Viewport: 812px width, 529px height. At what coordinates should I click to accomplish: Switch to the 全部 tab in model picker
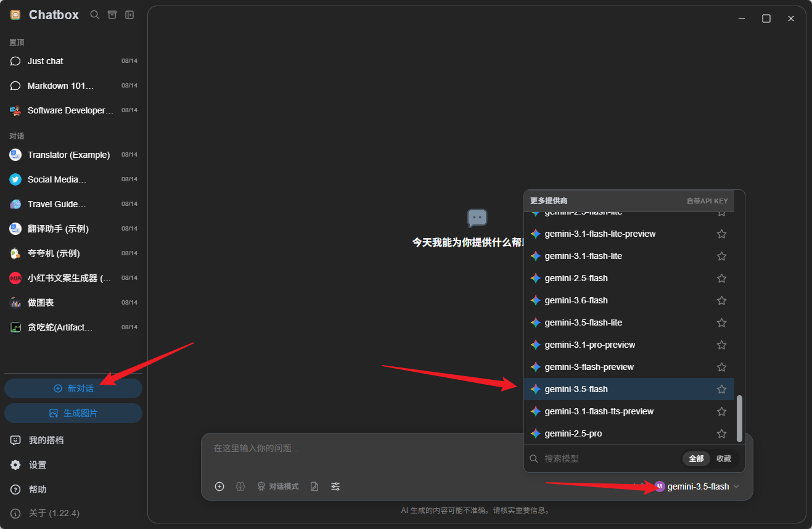click(x=696, y=459)
